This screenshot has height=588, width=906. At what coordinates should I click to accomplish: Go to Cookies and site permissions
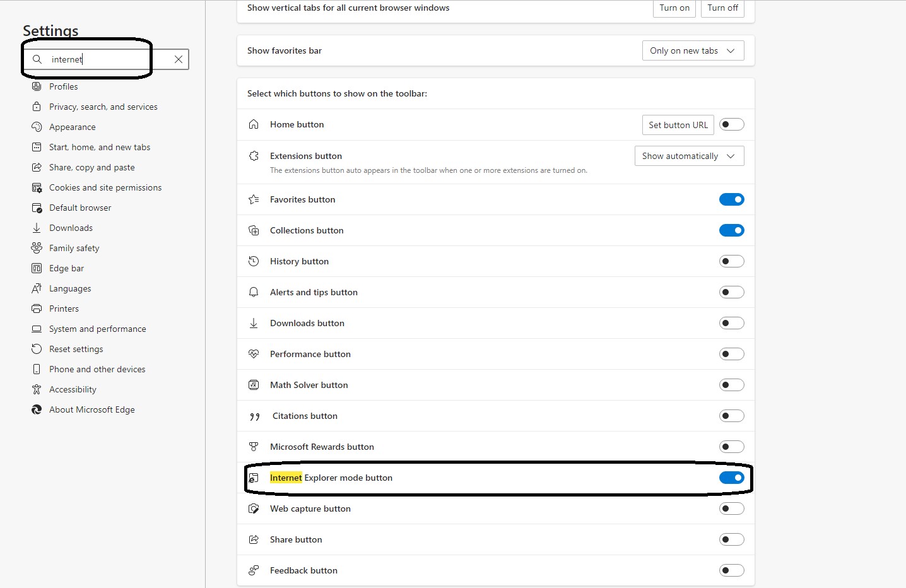pos(105,187)
